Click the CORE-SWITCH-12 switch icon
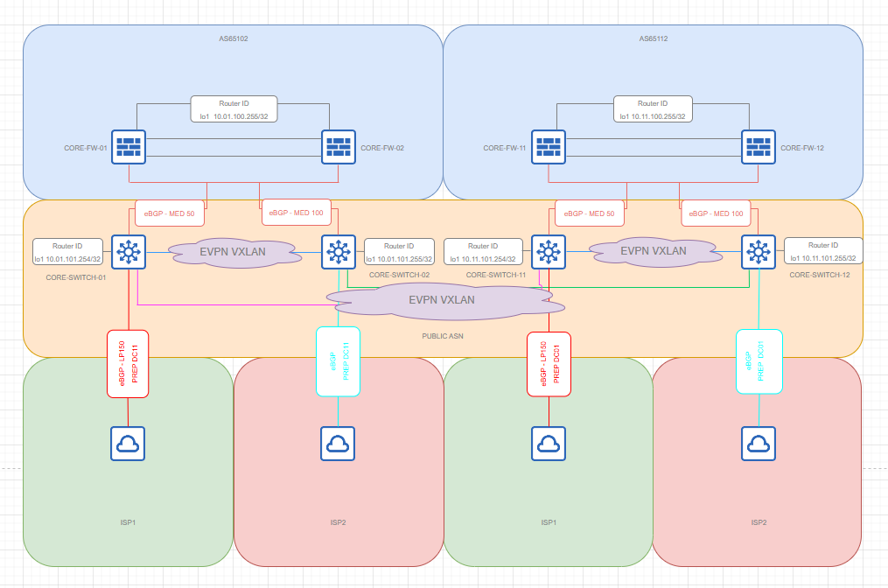Viewport: 888px width, 588px height. 758,253
